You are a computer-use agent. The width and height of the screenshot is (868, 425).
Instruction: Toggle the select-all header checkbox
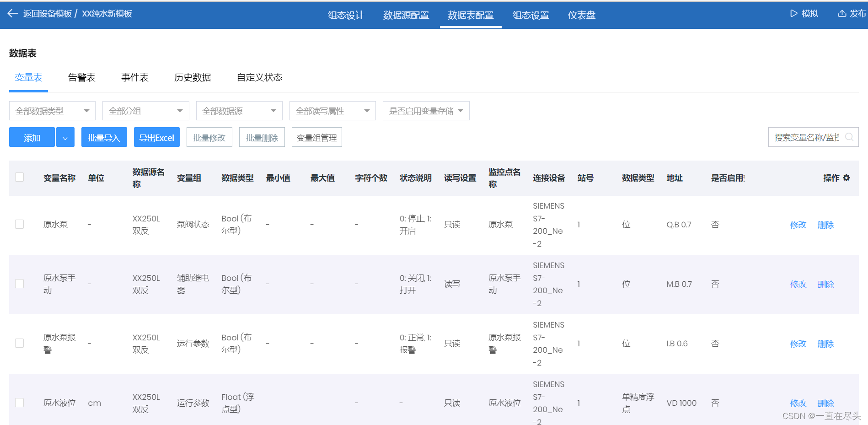[19, 177]
